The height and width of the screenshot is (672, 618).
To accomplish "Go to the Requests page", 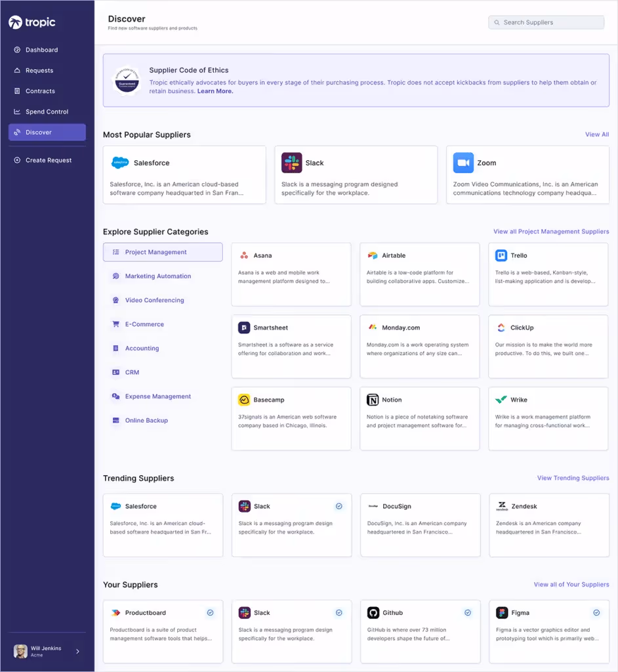I will [x=47, y=70].
